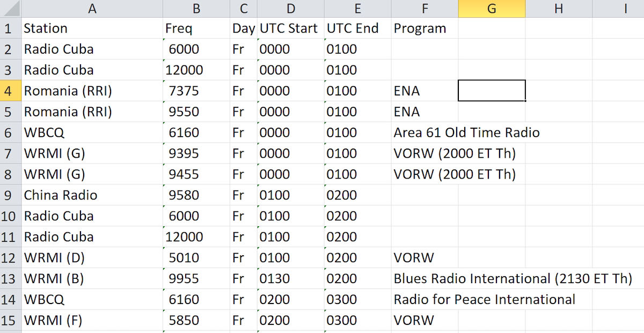Select 'VORW (2000 ET Th)' in row 8
Viewport: 644px width, 333px height.
(x=455, y=174)
